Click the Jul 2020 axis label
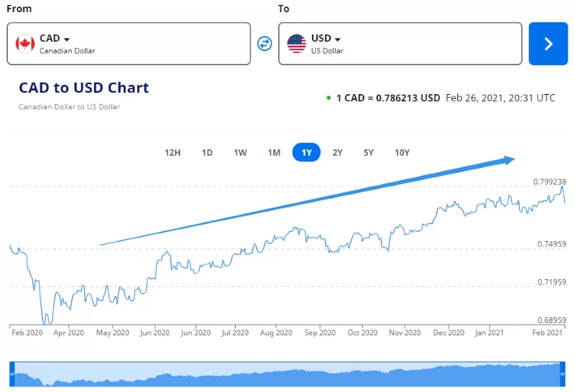 click(235, 332)
